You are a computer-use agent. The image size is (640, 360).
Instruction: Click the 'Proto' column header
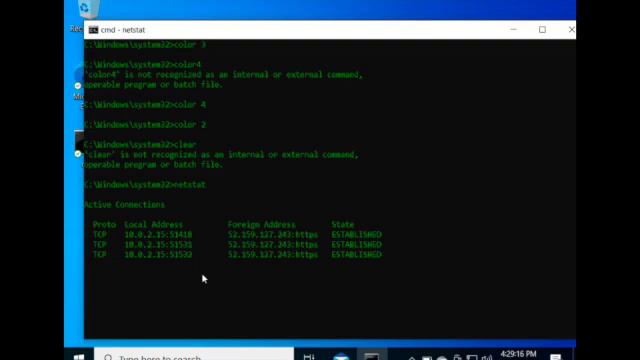point(104,224)
